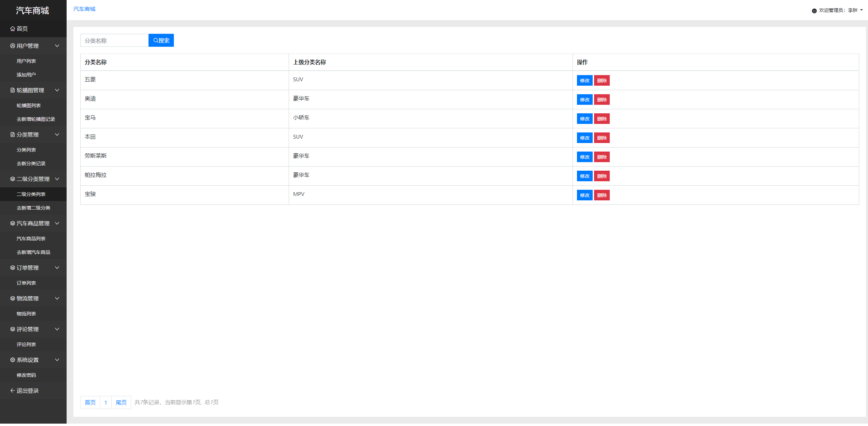Click 修改 for the 奥迪 row

pyautogui.click(x=585, y=100)
